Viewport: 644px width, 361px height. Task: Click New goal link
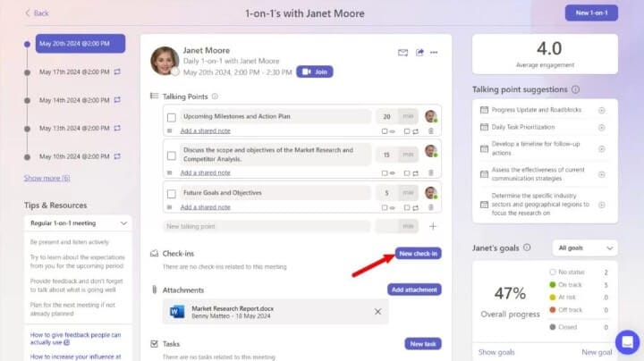point(597,352)
